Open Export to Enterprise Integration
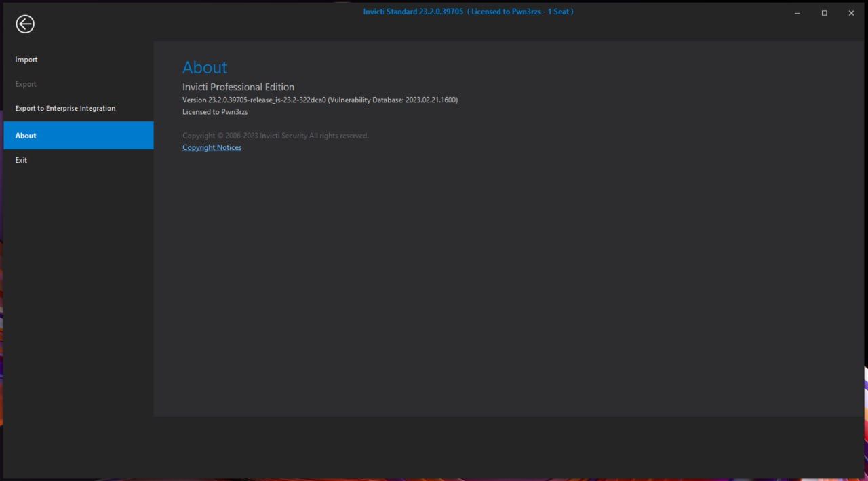The width and height of the screenshot is (868, 481). (65, 109)
